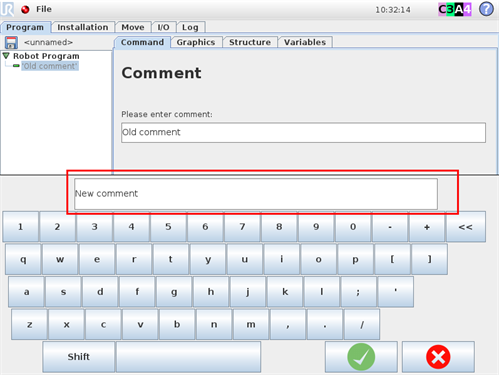Tap the apostrophe key
The height and width of the screenshot is (375, 499).
[396, 292]
